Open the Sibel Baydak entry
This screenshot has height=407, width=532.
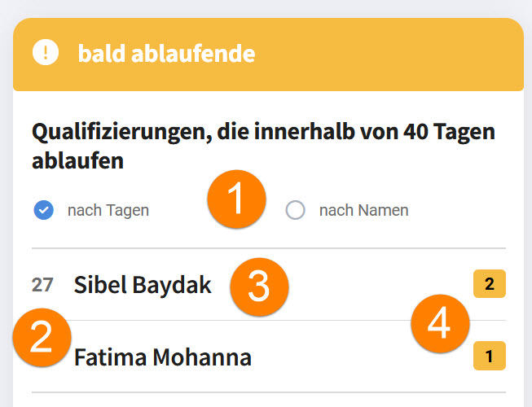click(x=143, y=285)
